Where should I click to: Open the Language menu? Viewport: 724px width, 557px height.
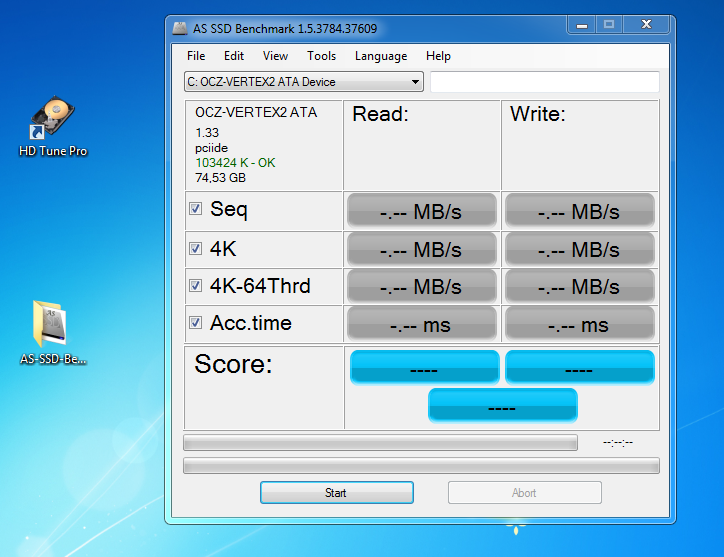[381, 56]
